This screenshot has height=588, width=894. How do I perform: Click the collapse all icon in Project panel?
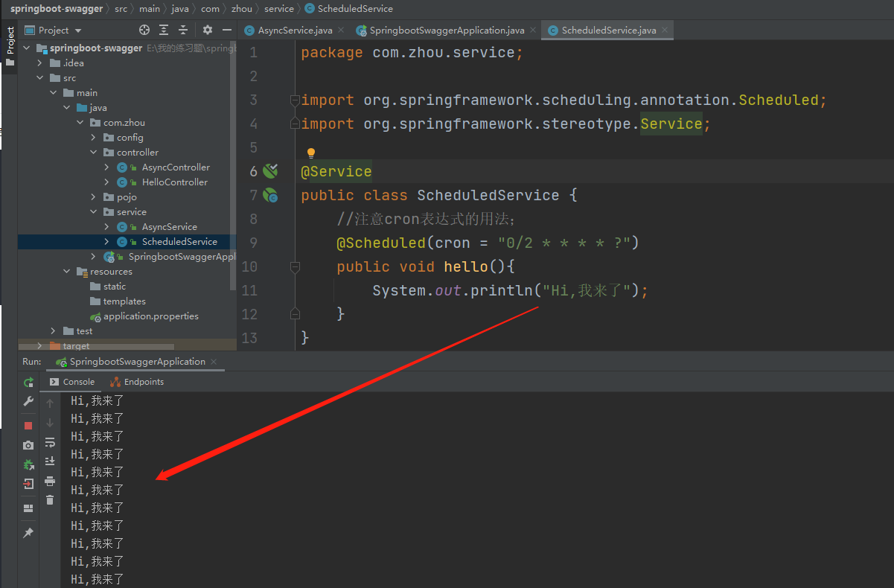click(x=184, y=30)
